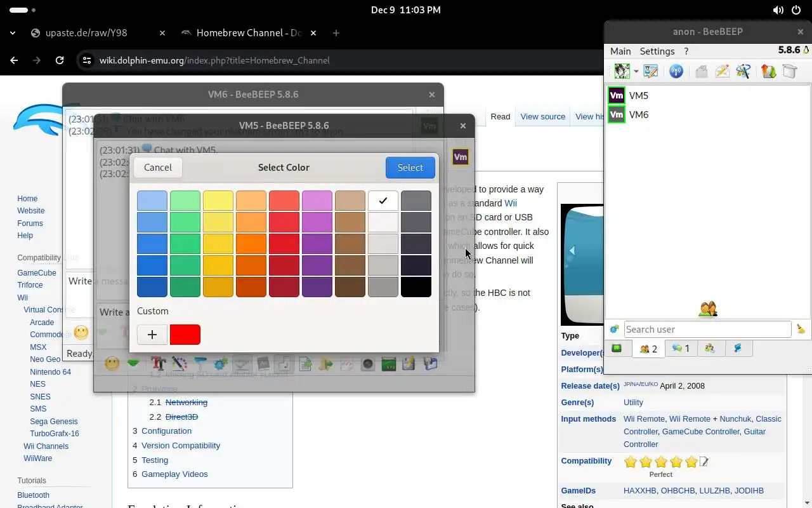Pick the lightest blue swatch at column top
Image resolution: width=812 pixels, height=508 pixels.
[x=152, y=201]
